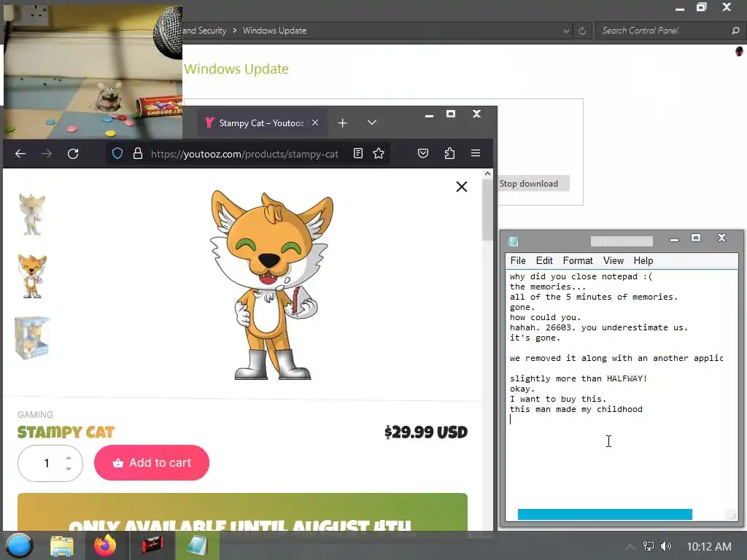Open the Firefox extensions puzzle icon

pyautogui.click(x=449, y=153)
